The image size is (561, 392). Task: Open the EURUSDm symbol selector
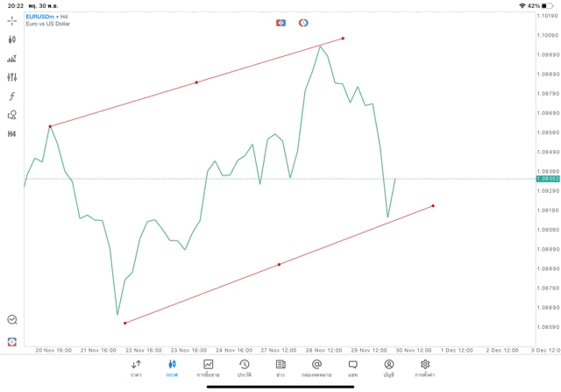[40, 17]
